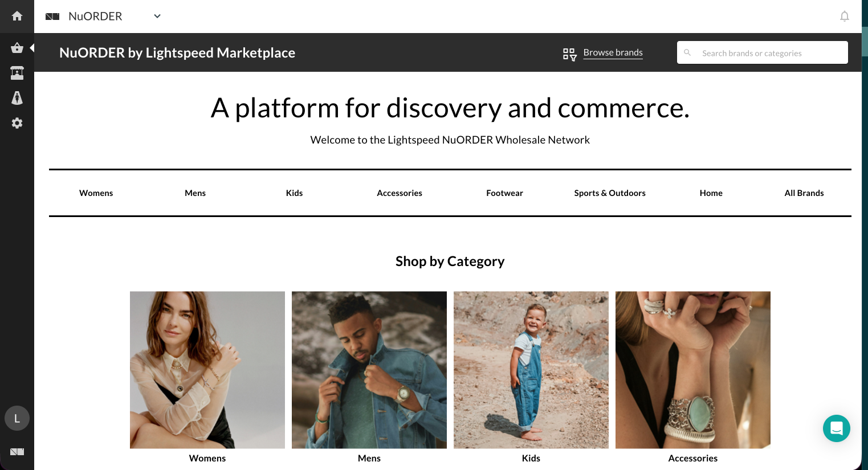Click the Kids label under thumbnail

pos(531,458)
